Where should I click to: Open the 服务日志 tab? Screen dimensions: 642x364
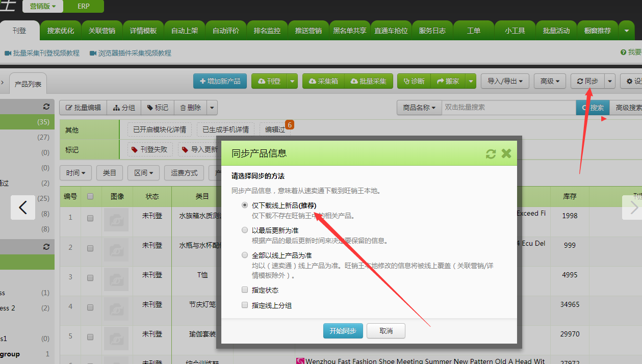(x=432, y=31)
